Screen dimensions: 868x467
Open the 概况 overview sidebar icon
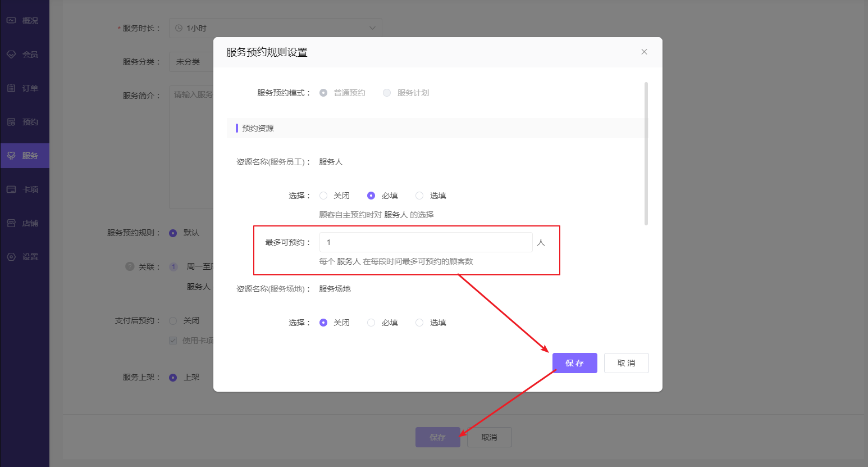(11, 21)
